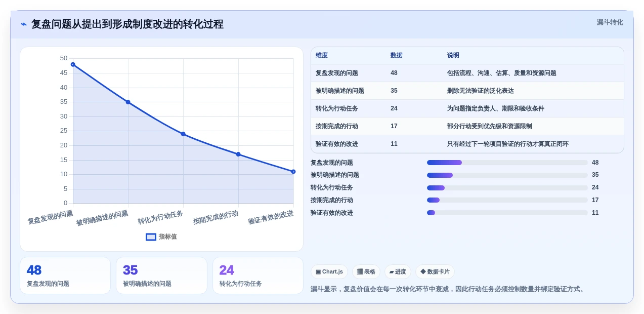This screenshot has width=644, height=314.
Task: Click x-axis label 按期完成的行动
Action: [x=216, y=217]
